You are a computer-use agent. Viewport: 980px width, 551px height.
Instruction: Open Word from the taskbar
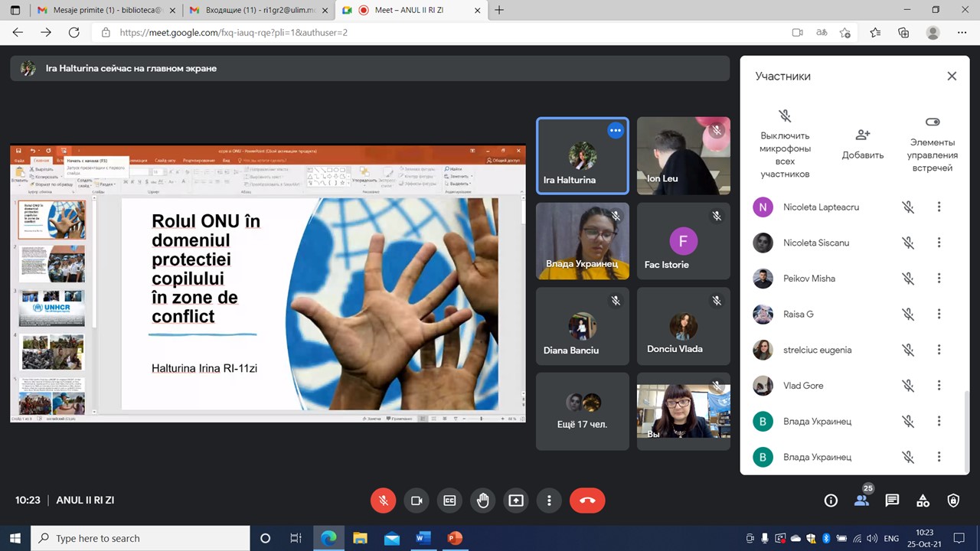point(423,538)
